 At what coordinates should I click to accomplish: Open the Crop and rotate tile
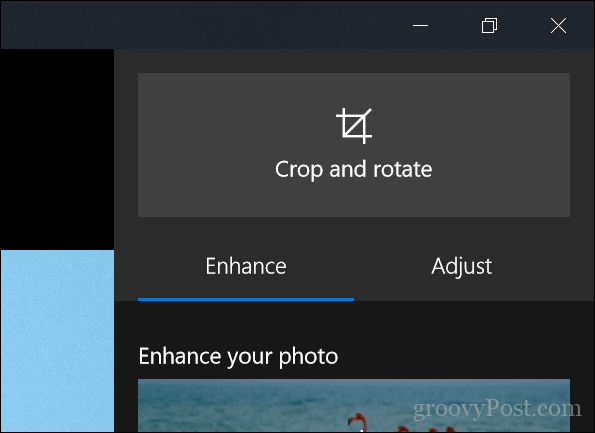coord(354,145)
